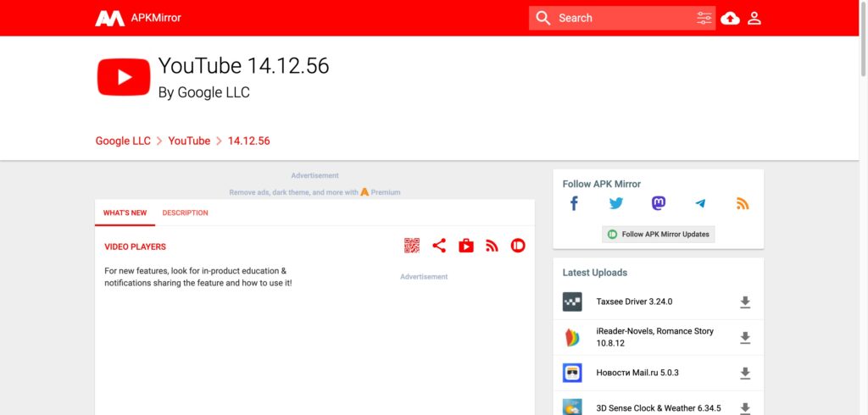Download Taxsee Driver 3.24.0

(745, 302)
